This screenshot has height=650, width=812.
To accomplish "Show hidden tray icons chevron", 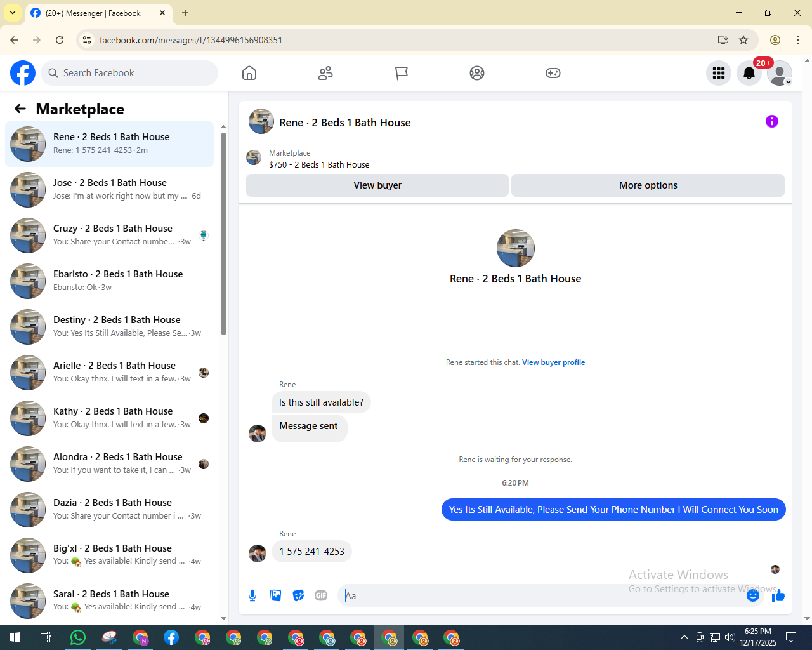I will tap(684, 637).
